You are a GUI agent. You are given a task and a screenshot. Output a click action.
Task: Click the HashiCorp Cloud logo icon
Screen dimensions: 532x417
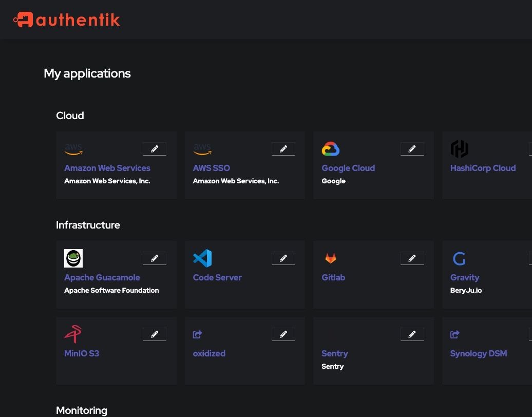[x=460, y=149]
